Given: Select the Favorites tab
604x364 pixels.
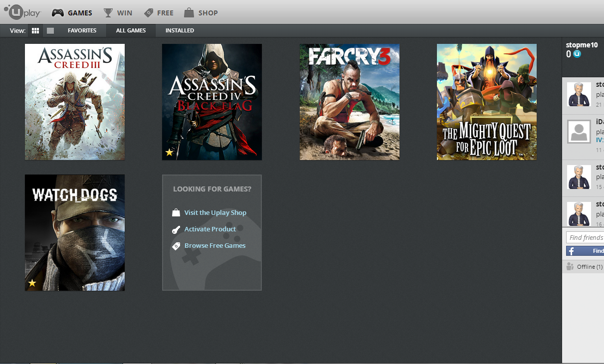Looking at the screenshot, I should (82, 30).
